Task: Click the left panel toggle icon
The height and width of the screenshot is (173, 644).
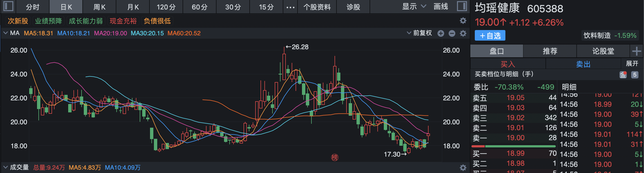Action: tap(8, 6)
